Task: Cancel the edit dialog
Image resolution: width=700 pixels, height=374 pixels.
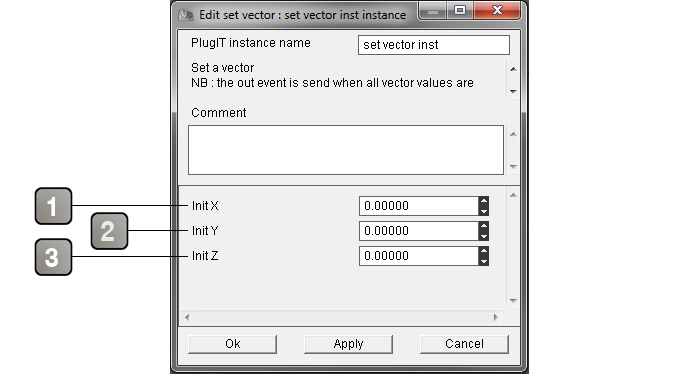Action: coord(464,344)
